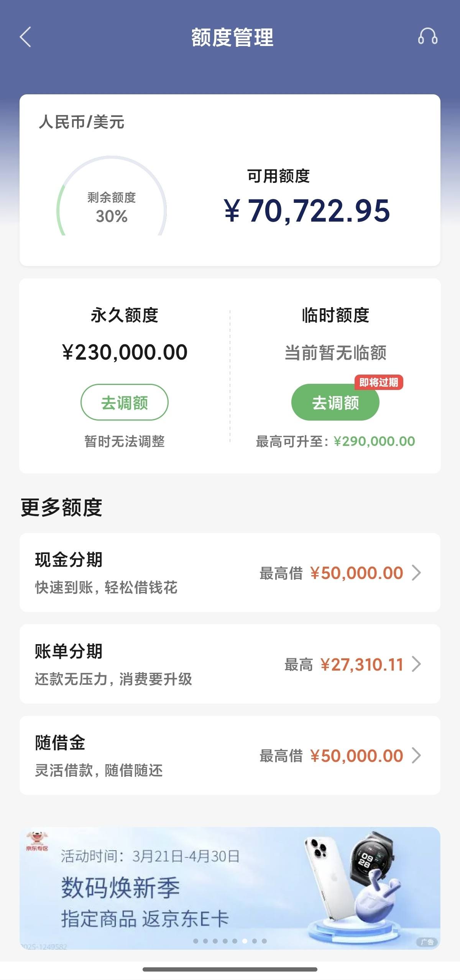The height and width of the screenshot is (980, 460).
Task: Open 现金分期 chevron arrow
Action: [416, 573]
